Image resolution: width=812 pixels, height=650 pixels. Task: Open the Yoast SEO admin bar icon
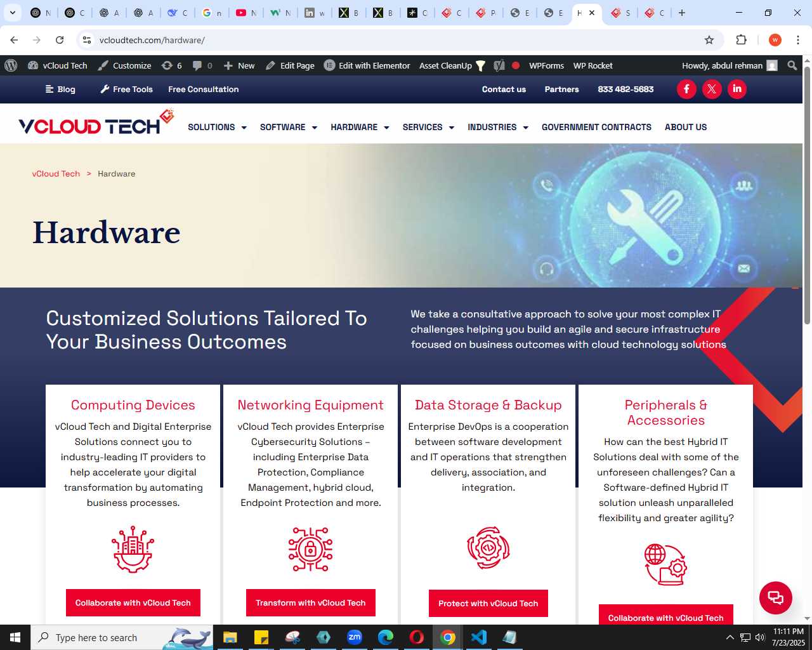[499, 65]
